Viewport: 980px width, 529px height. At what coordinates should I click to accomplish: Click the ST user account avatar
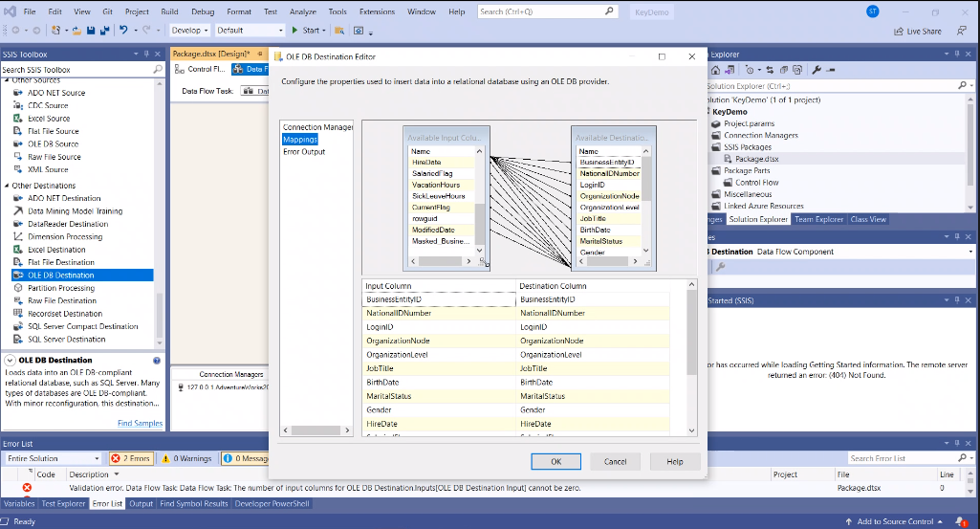[x=873, y=11]
